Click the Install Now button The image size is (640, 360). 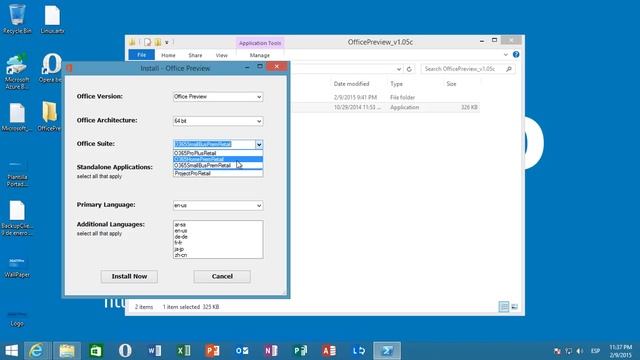point(129,276)
